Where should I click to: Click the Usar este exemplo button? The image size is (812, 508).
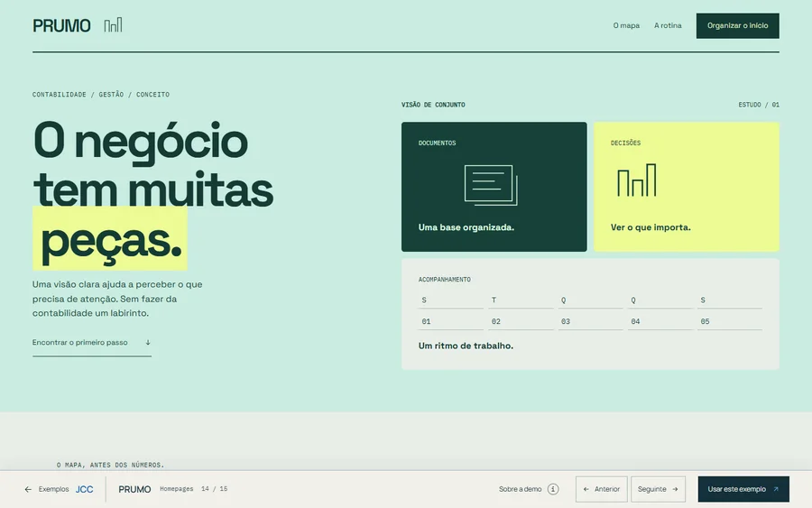click(743, 489)
